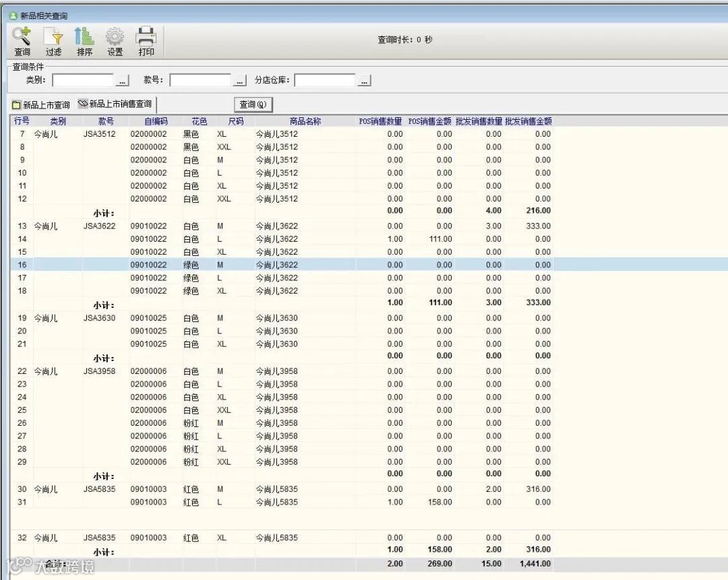Click the 分店仓库 input box
Screen dimensions: 728x580
click(x=324, y=81)
